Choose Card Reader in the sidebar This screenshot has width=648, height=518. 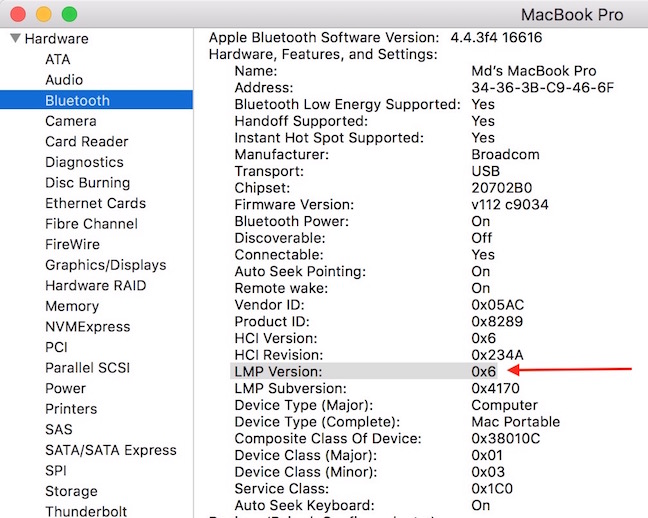[x=86, y=141]
